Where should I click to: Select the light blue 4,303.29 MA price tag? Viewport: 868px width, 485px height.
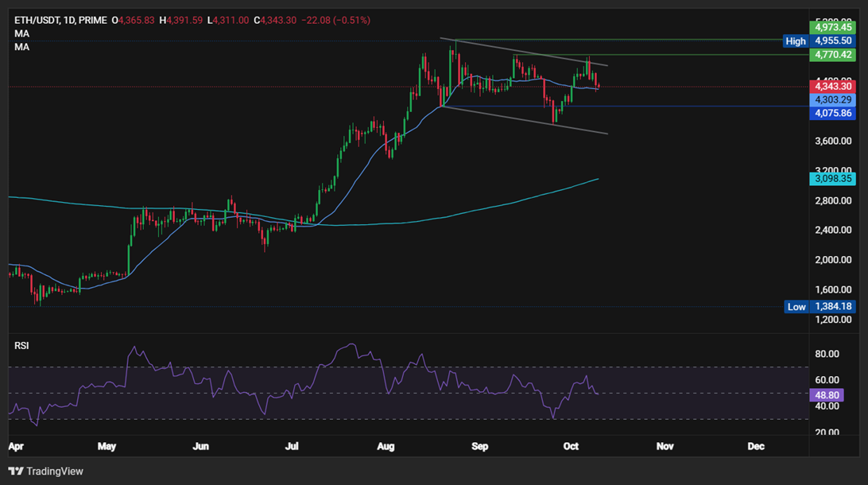point(832,100)
